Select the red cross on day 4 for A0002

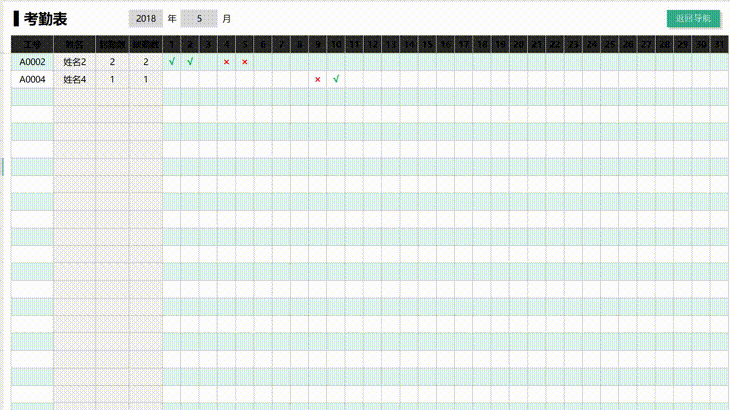pos(226,62)
